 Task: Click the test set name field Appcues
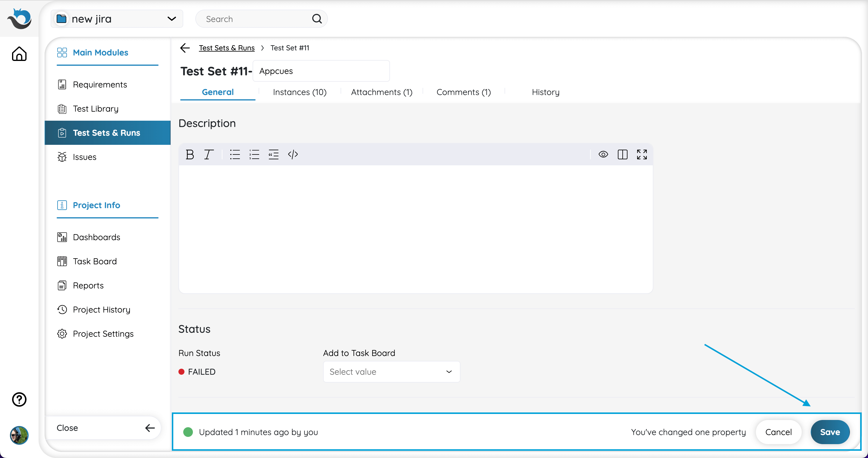(x=321, y=71)
